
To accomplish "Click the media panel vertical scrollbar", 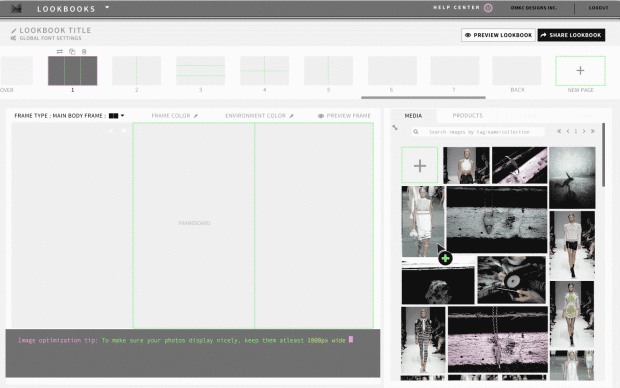I will [603, 155].
